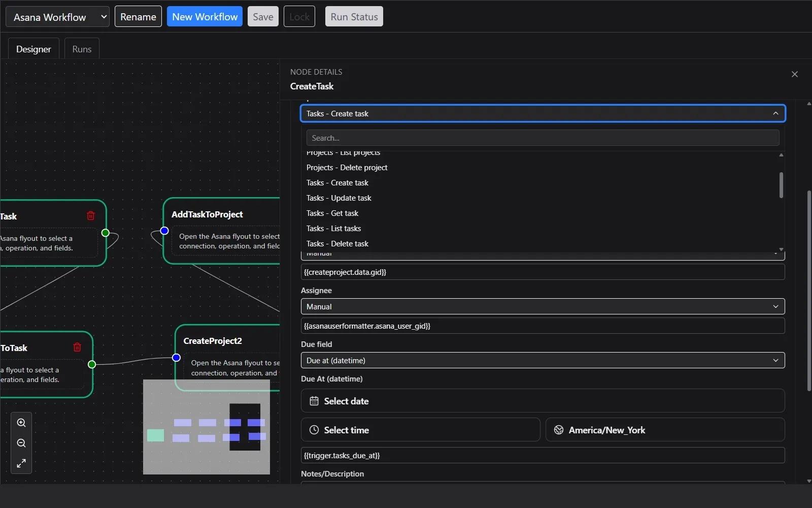Viewport: 812px width, 508px height.
Task: Click the zoom out magnifier icon
Action: coord(21,443)
